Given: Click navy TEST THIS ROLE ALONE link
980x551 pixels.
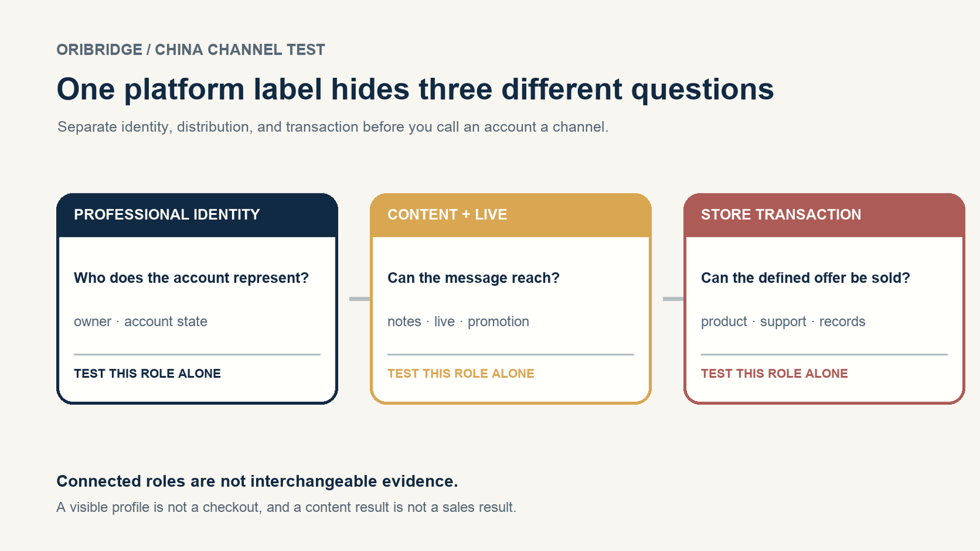Looking at the screenshot, I should tap(147, 373).
